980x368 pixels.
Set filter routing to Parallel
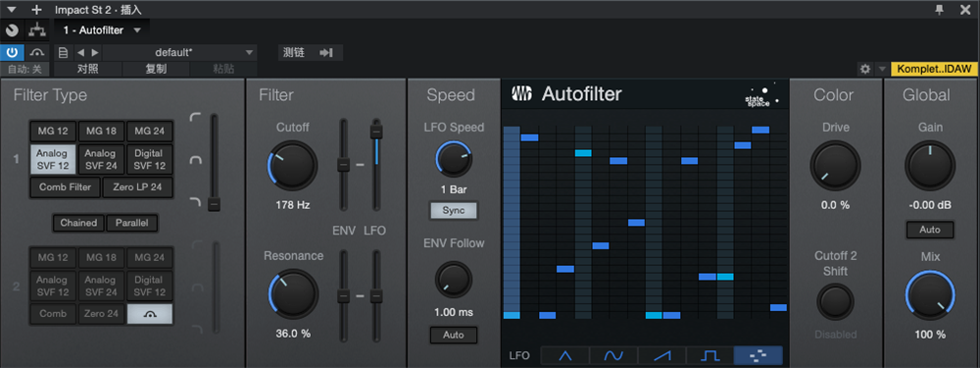point(132,223)
